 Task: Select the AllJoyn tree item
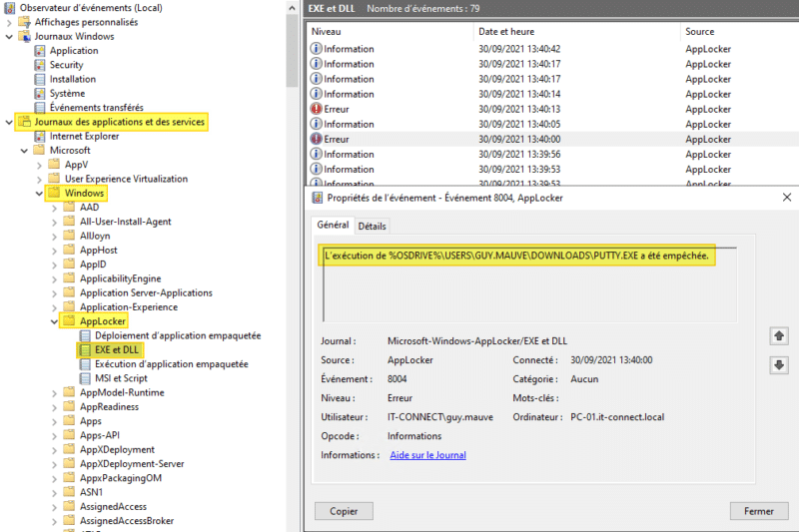pos(95,236)
